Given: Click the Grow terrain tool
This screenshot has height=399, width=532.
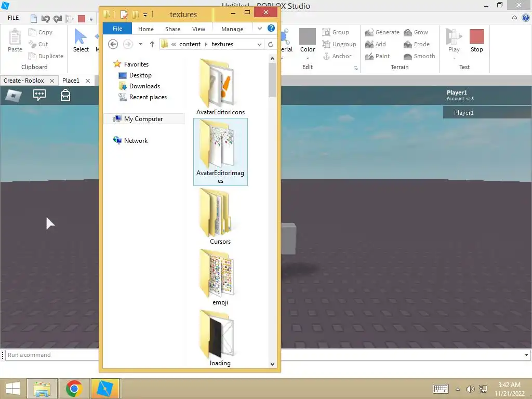Looking at the screenshot, I should [416, 32].
